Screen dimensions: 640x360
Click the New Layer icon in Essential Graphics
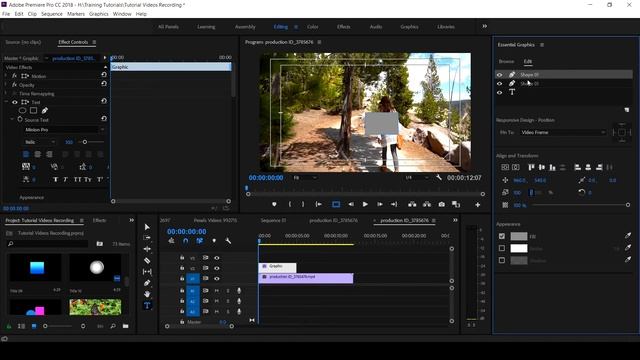[x=627, y=110]
